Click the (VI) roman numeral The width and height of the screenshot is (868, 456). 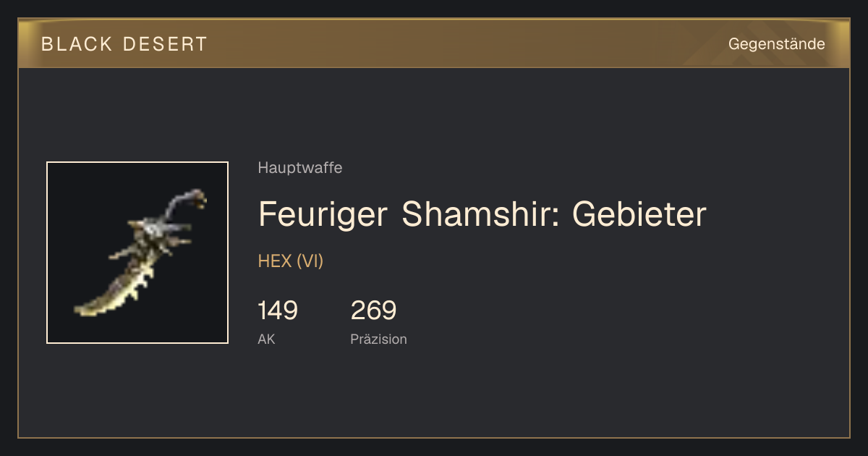310,261
